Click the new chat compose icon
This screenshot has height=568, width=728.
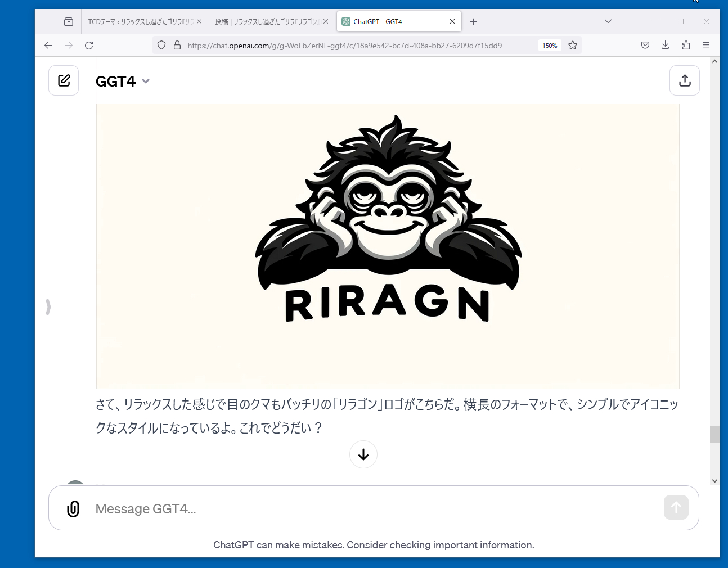[64, 80]
